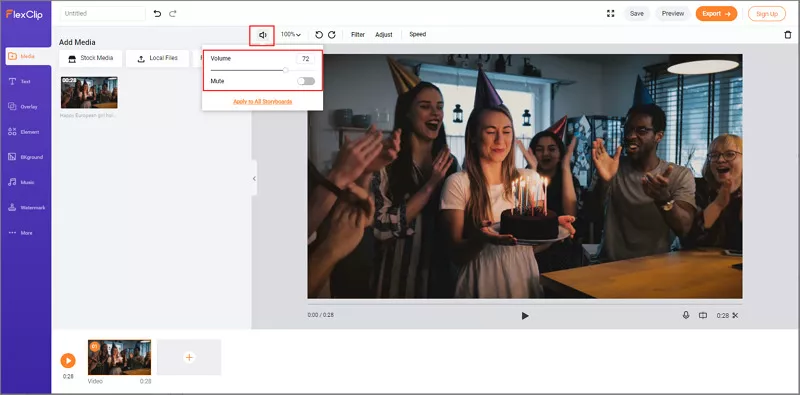Viewport: 800px width, 395px height.
Task: Add a new storyboard with plus button
Action: (189, 357)
